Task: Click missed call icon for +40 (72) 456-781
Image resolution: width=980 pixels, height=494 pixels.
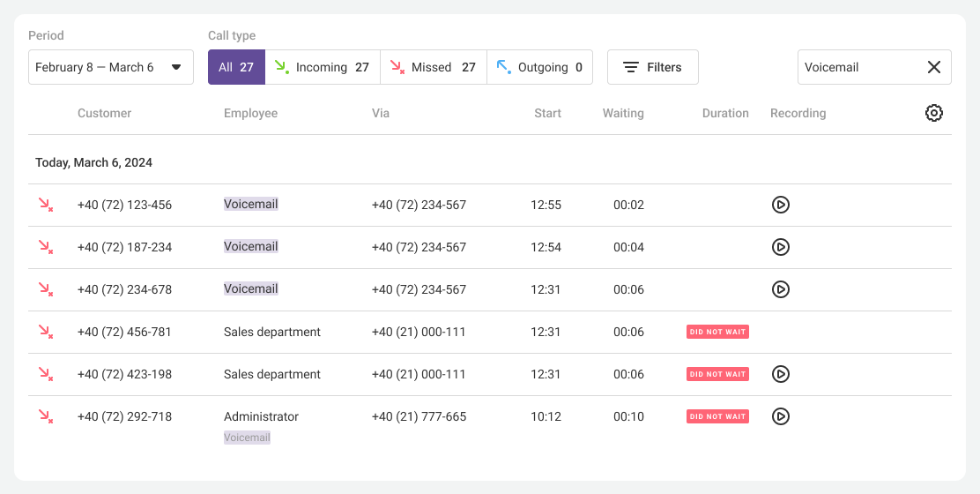Action: [x=45, y=332]
